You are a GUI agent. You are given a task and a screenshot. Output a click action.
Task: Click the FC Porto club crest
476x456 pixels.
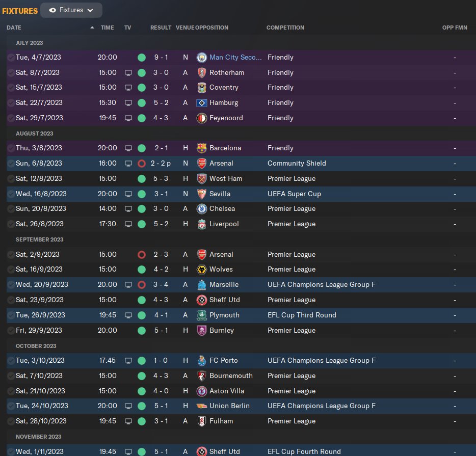coord(202,360)
